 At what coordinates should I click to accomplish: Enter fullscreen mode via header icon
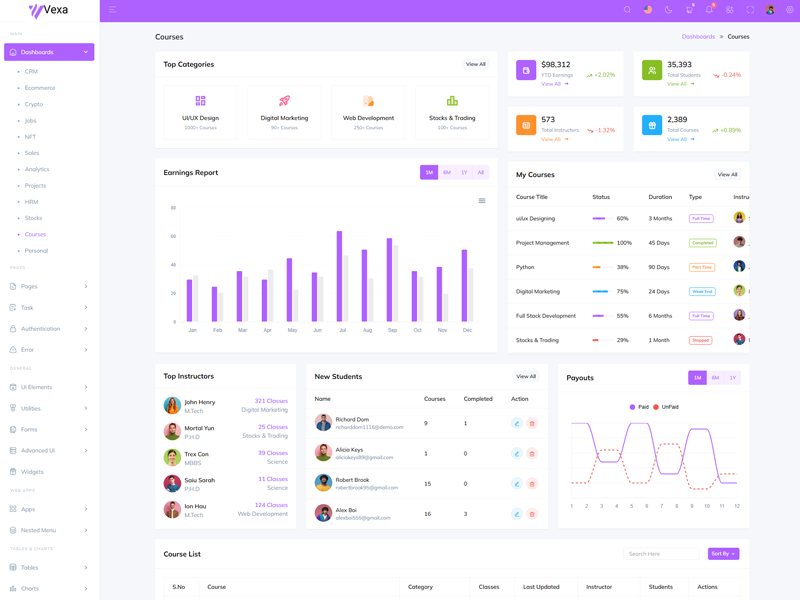750,10
